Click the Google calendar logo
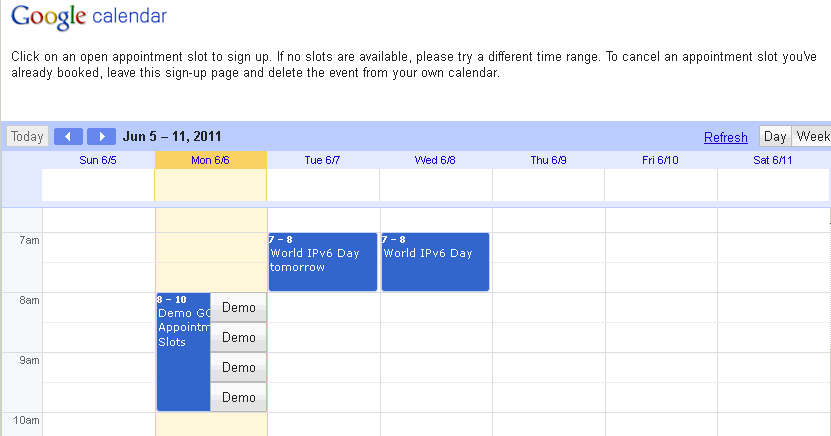831x436 pixels. click(x=89, y=16)
